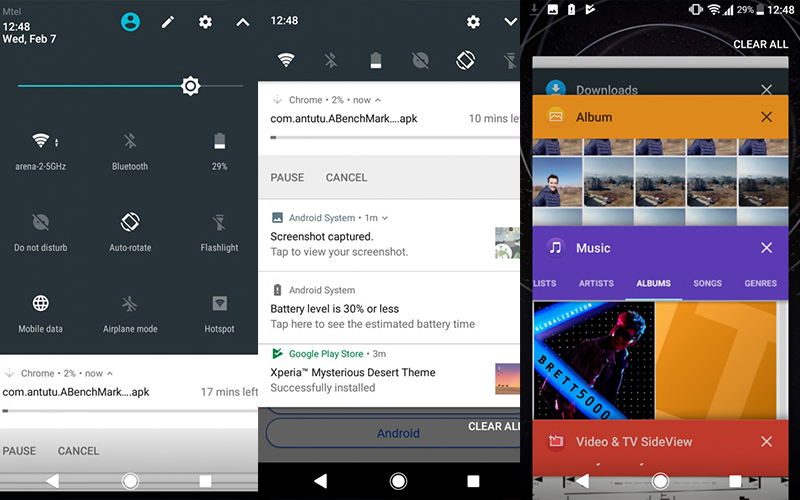Close Video & TV SideView card
This screenshot has height=500, width=800.
pos(766,442)
